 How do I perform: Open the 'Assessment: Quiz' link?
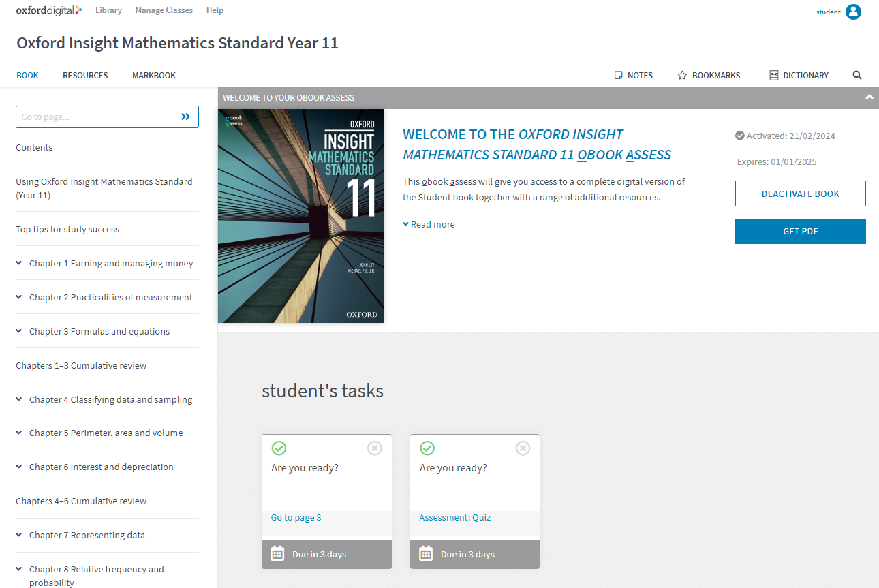(455, 517)
